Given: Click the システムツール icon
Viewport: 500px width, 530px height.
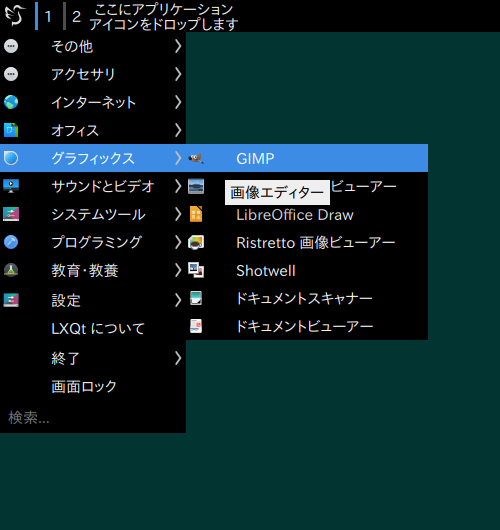Looking at the screenshot, I should click(x=11, y=214).
